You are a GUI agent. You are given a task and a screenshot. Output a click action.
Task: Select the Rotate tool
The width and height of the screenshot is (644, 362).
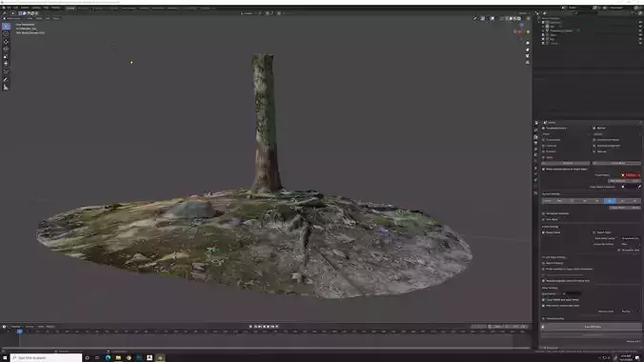(x=6, y=49)
